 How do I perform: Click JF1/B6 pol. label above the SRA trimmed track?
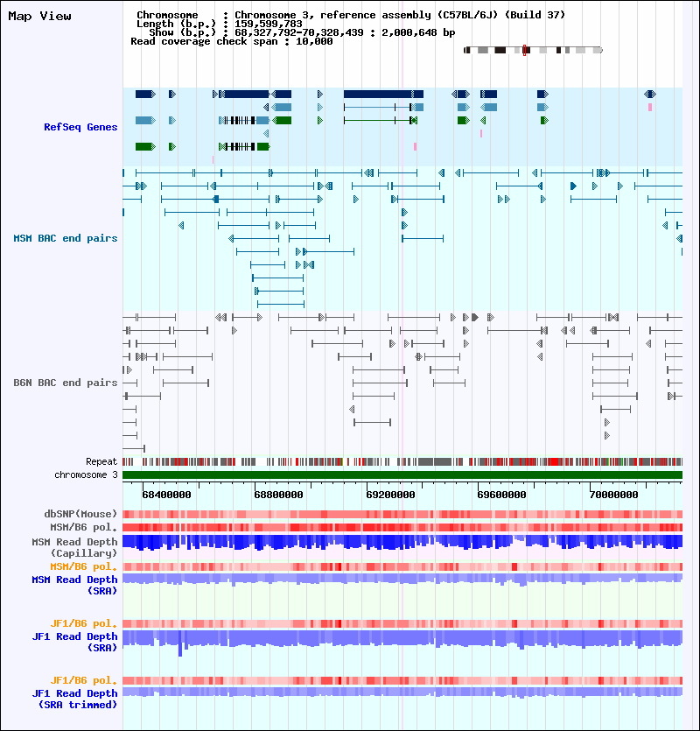point(83,680)
